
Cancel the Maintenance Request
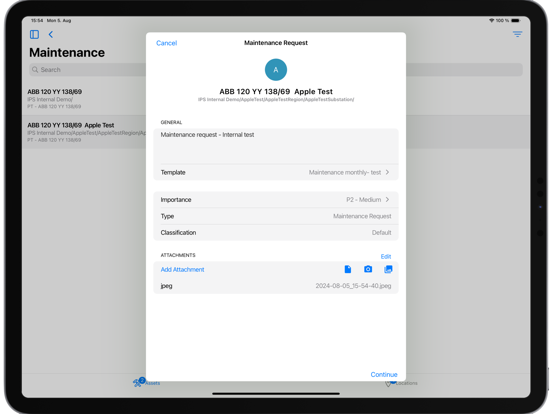167,43
